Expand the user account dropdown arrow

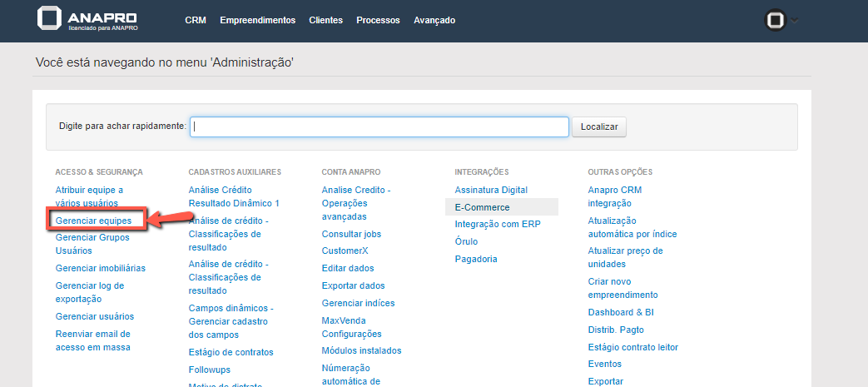pyautogui.click(x=794, y=21)
